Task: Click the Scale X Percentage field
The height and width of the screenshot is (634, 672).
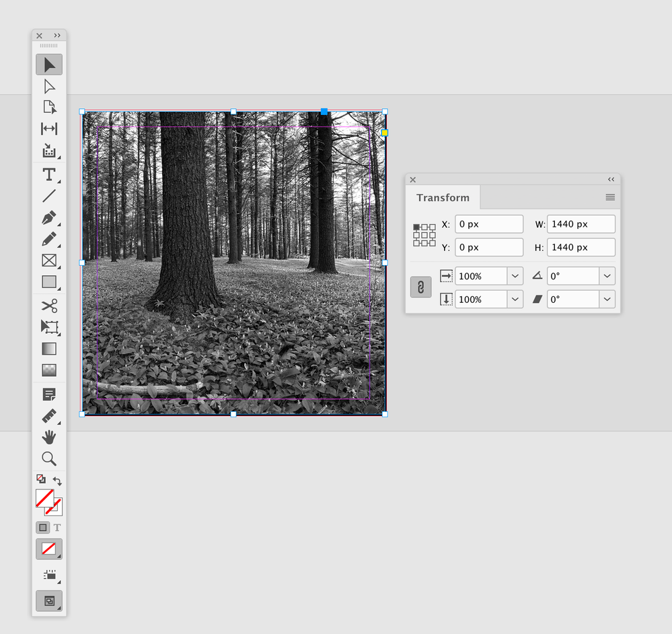Action: point(481,276)
